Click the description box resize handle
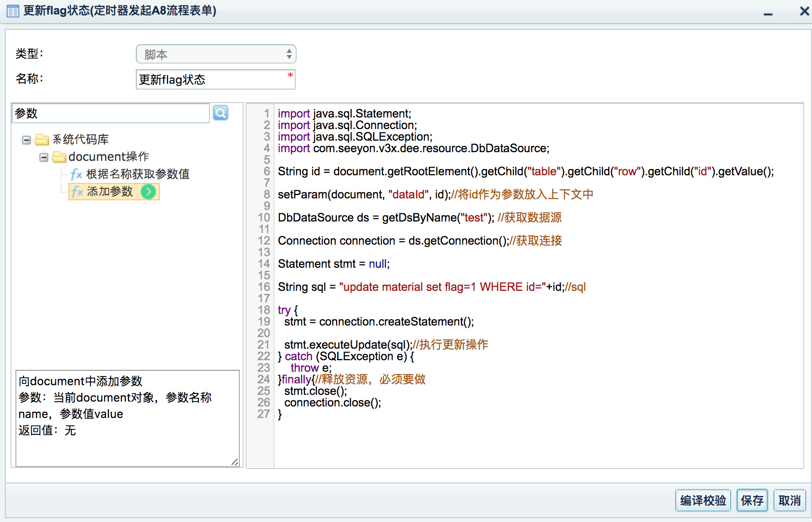Viewport: 812px width, 522px height. click(235, 462)
